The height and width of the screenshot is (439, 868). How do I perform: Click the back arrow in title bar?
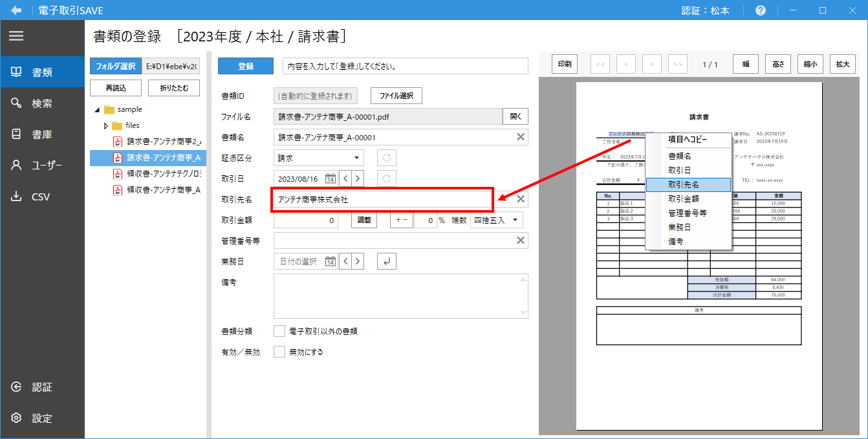click(16, 10)
